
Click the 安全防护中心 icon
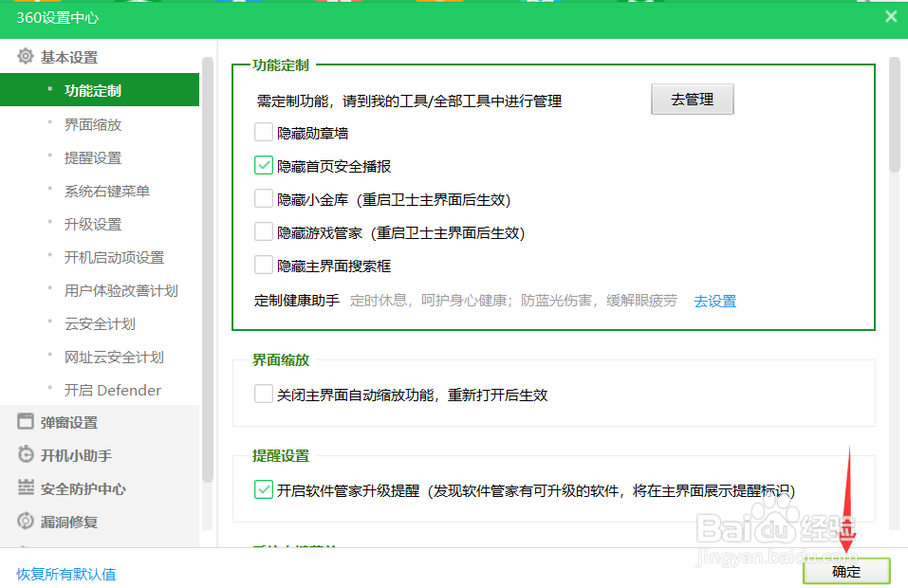(x=26, y=487)
